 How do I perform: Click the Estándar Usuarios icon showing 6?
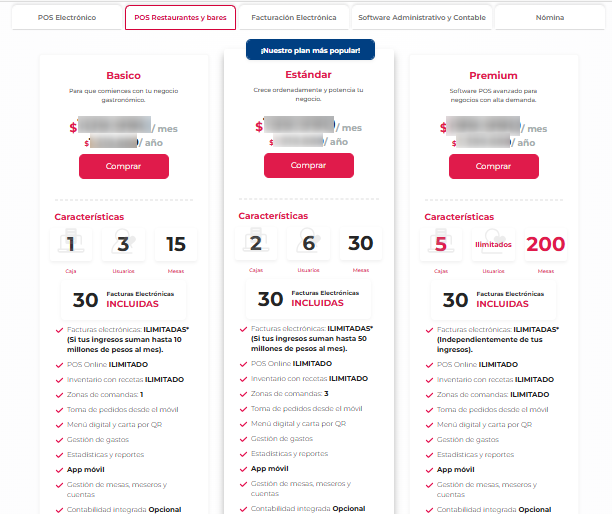point(308,243)
